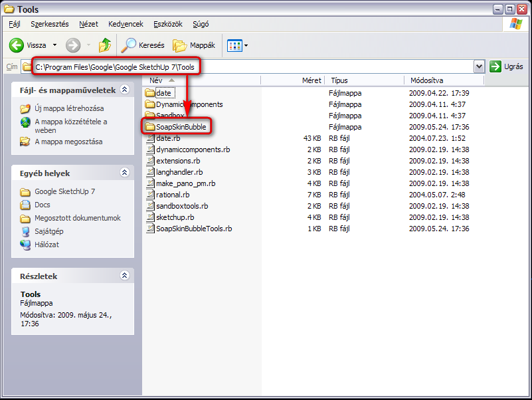Click Megosztott dokumentumok folder icon
The height and width of the screenshot is (400, 532).
25,219
